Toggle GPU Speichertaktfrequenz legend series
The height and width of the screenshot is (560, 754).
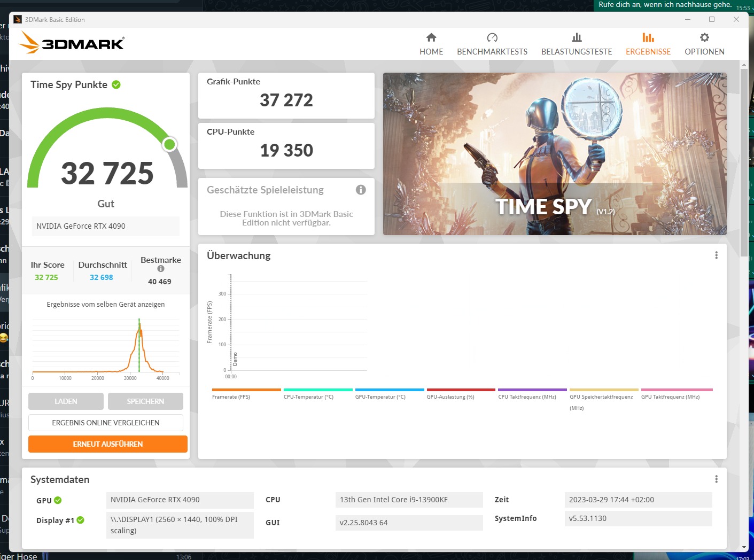pos(604,399)
